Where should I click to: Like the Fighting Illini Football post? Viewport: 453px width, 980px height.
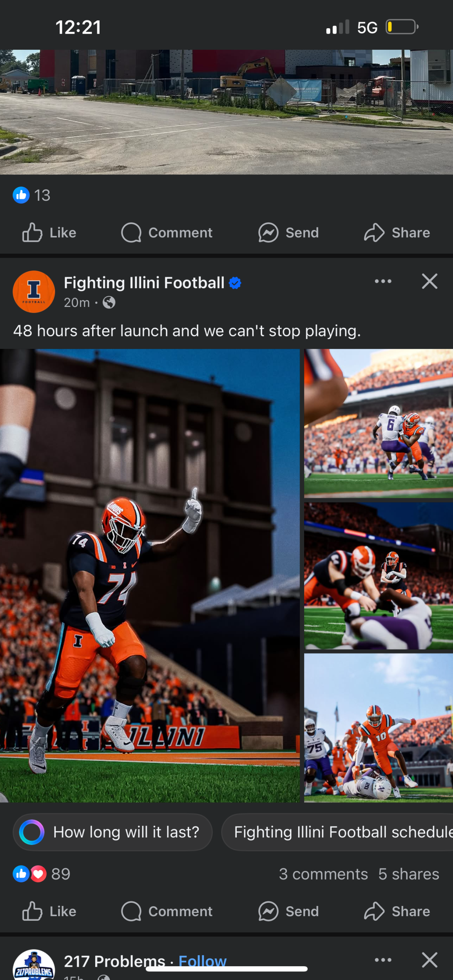(x=49, y=911)
